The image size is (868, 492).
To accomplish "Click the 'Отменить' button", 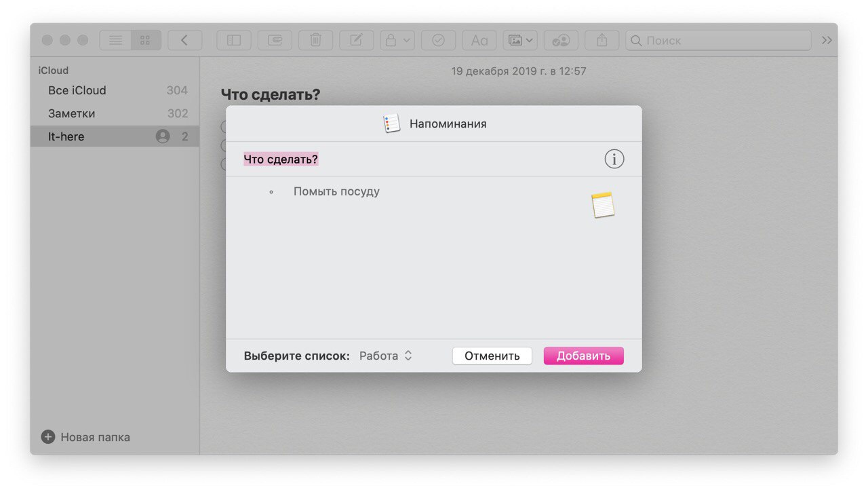I will [x=492, y=356].
